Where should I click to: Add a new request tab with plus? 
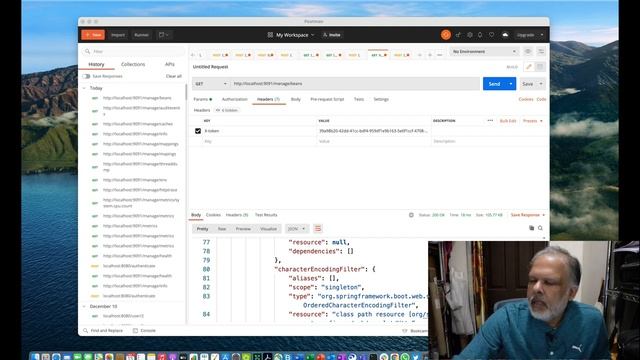[430, 55]
